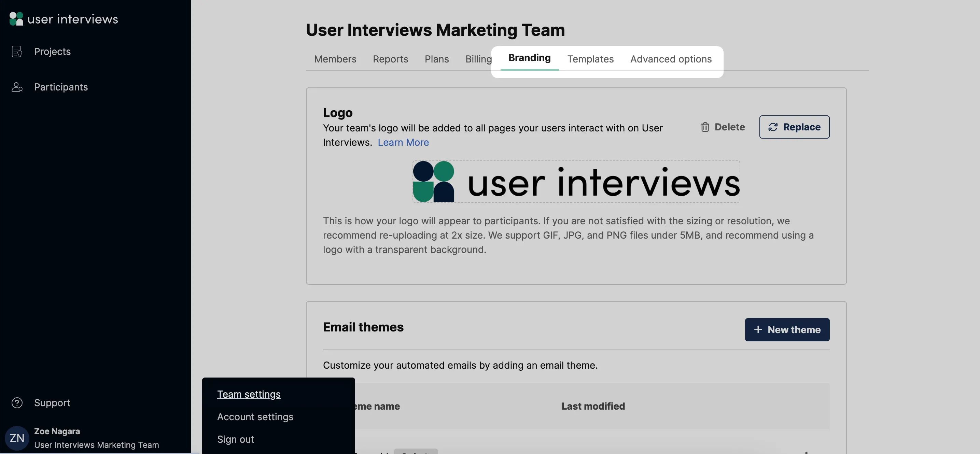Click the Projects document icon
980x454 pixels.
17,51
